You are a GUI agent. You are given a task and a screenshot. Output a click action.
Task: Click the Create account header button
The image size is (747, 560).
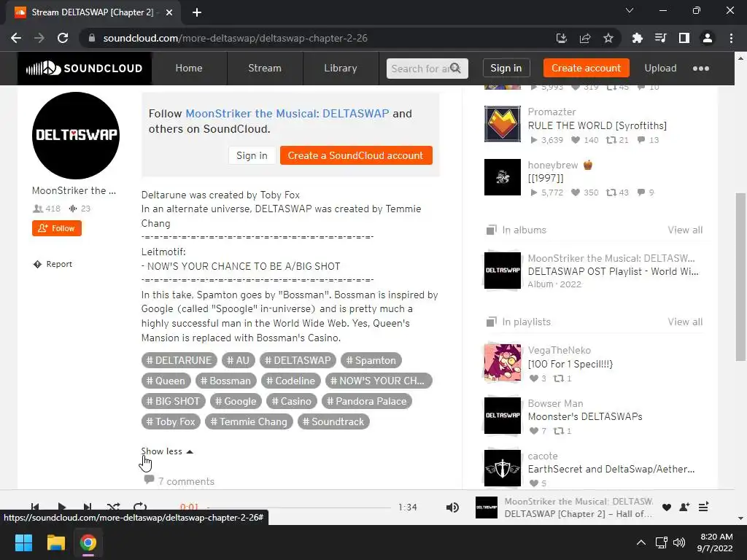coord(586,68)
